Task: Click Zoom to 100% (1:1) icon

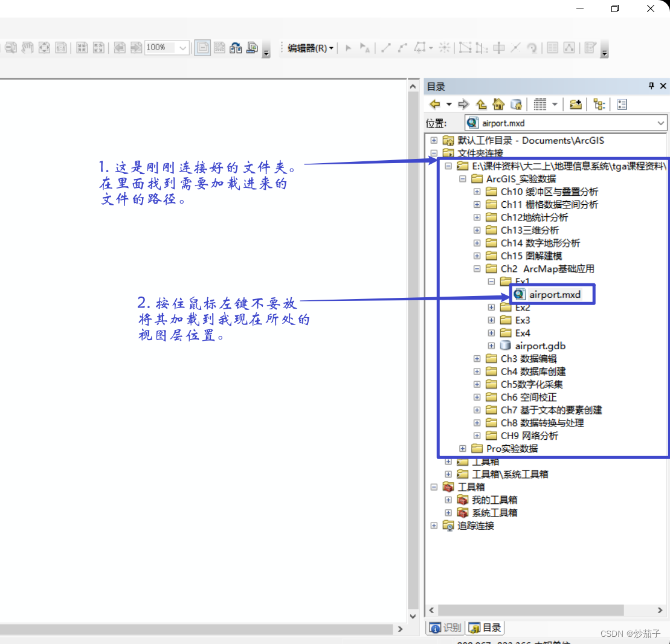Action: 61,48
